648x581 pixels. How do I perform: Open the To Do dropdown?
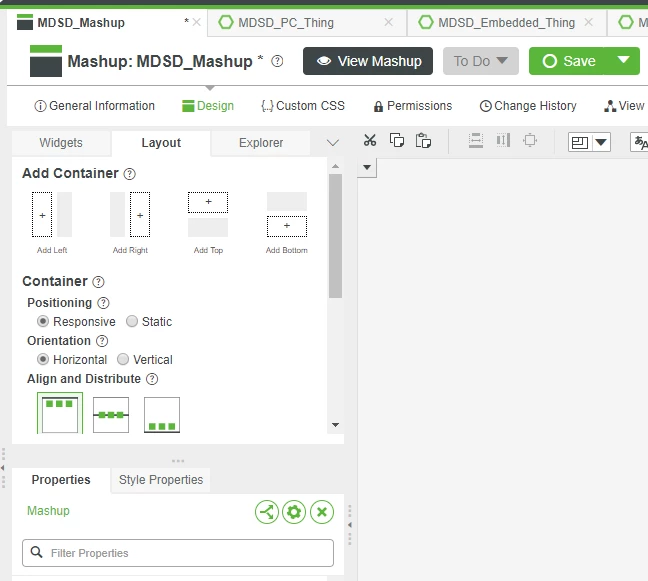pyautogui.click(x=481, y=61)
